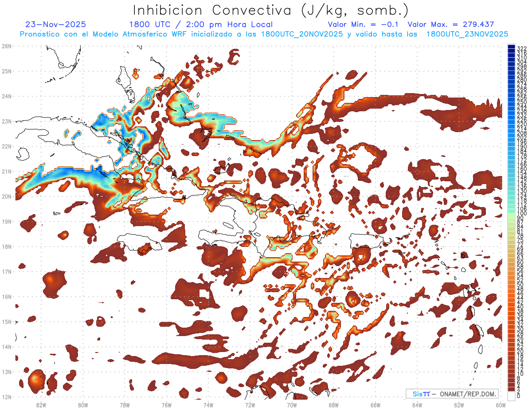Click the colorbar value label '322'
This screenshot has width=532, height=411.
pyautogui.click(x=521, y=48)
